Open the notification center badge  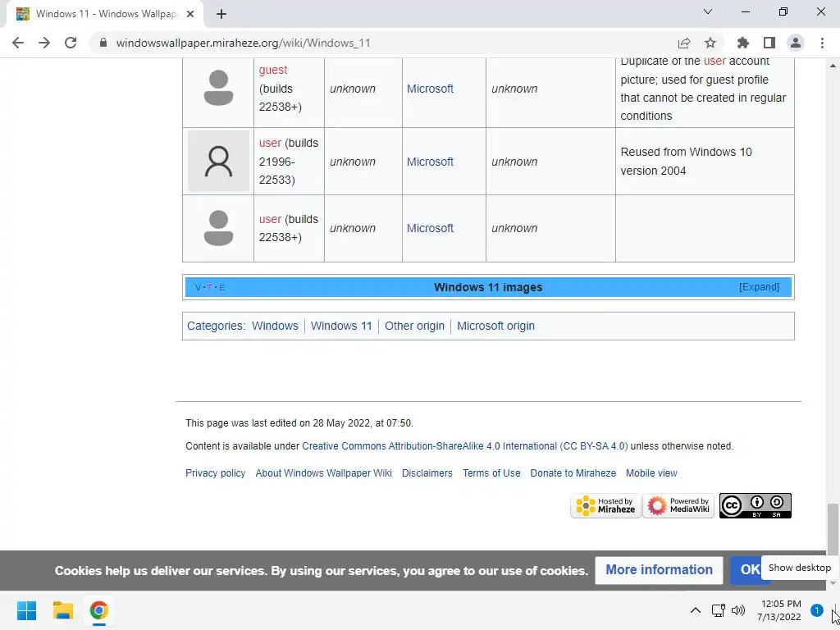point(816,609)
